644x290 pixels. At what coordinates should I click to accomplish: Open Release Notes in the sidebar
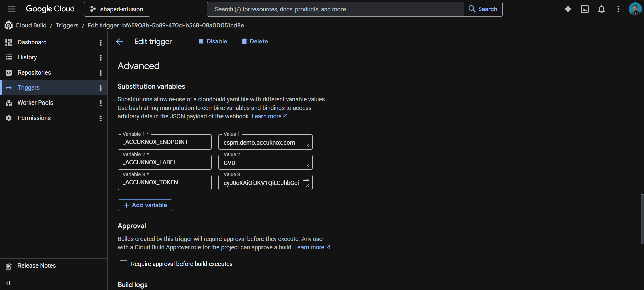point(54,266)
